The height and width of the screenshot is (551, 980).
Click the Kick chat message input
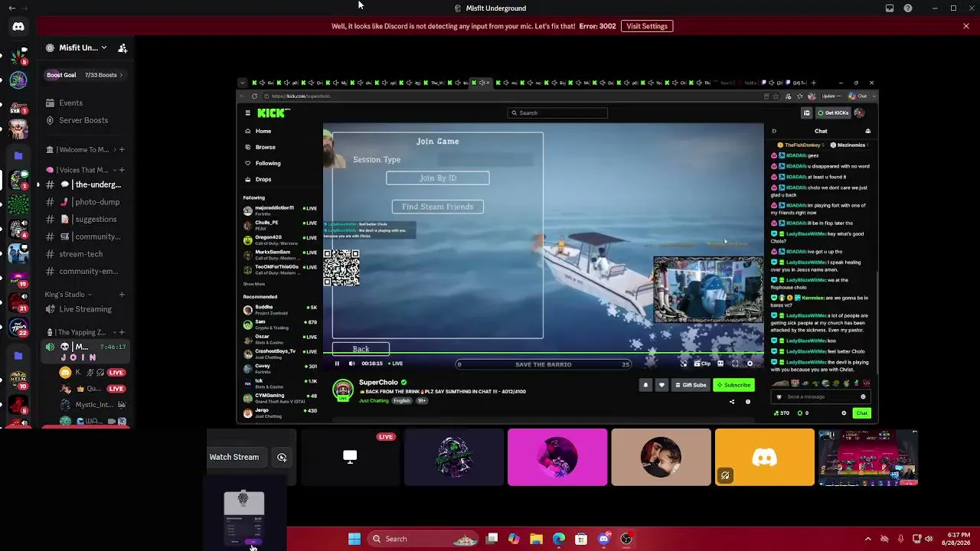click(x=819, y=396)
